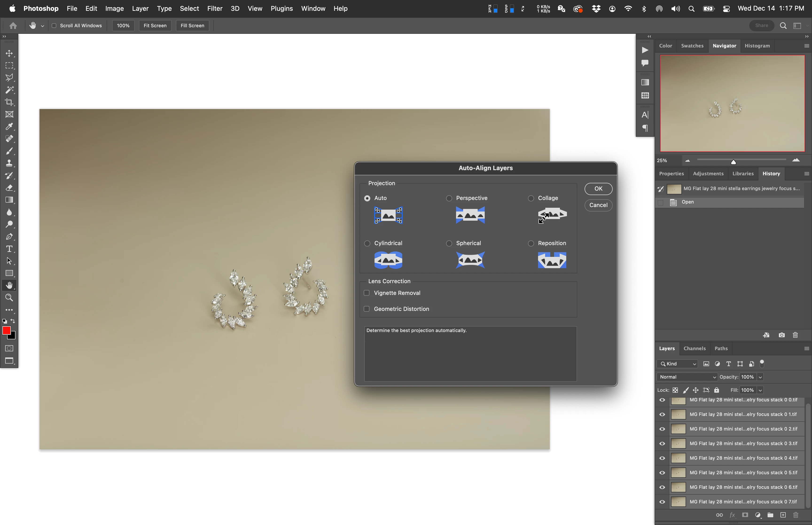Open the layer Opacity dropdown arrow
This screenshot has height=525, width=812.
(x=760, y=377)
